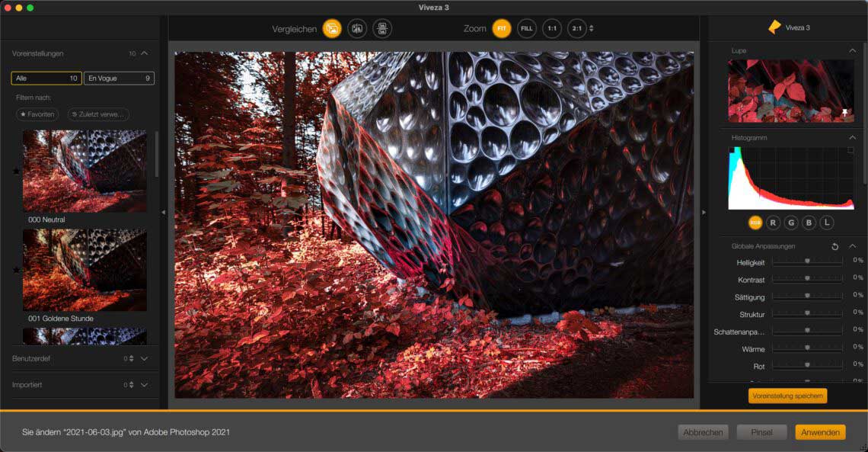Expand the Benutzerdef presets section
The image size is (868, 452).
[145, 357]
